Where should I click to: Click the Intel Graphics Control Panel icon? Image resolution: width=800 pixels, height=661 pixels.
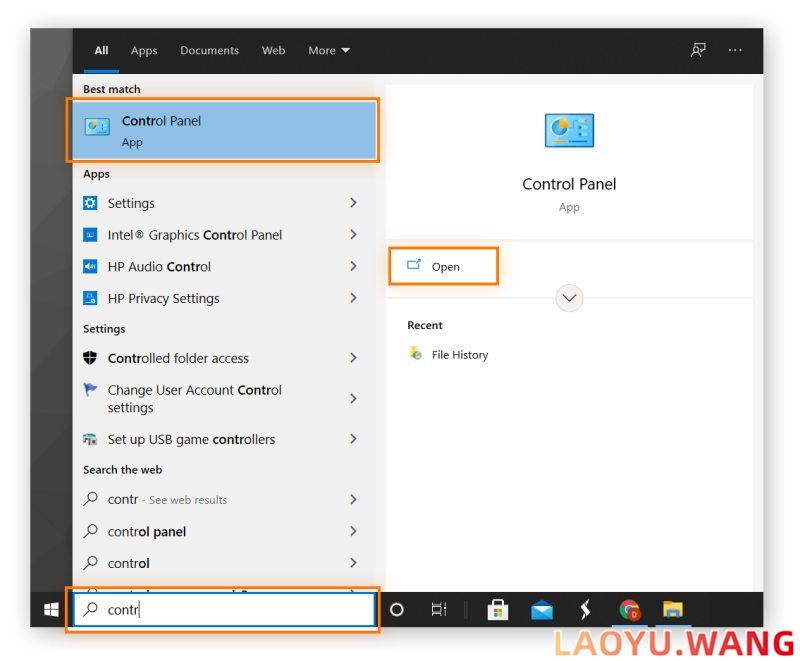90,235
